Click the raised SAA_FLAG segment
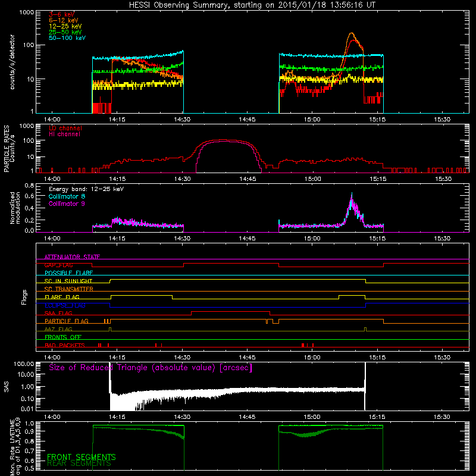This screenshot has width=476, height=476. (230, 311)
